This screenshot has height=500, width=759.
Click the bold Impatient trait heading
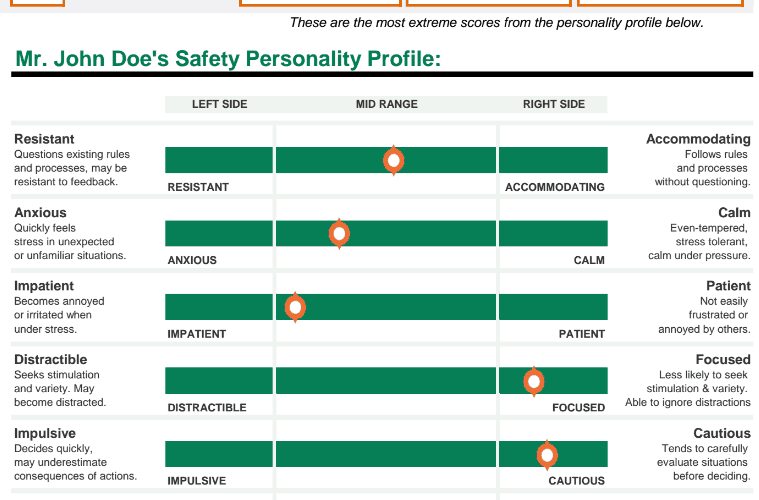click(x=44, y=286)
